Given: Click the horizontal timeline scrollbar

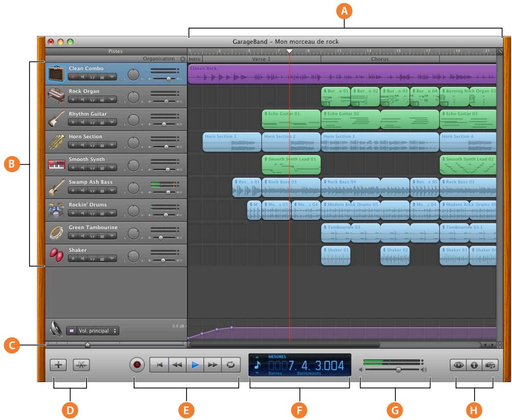Looking at the screenshot, I should point(284,345).
